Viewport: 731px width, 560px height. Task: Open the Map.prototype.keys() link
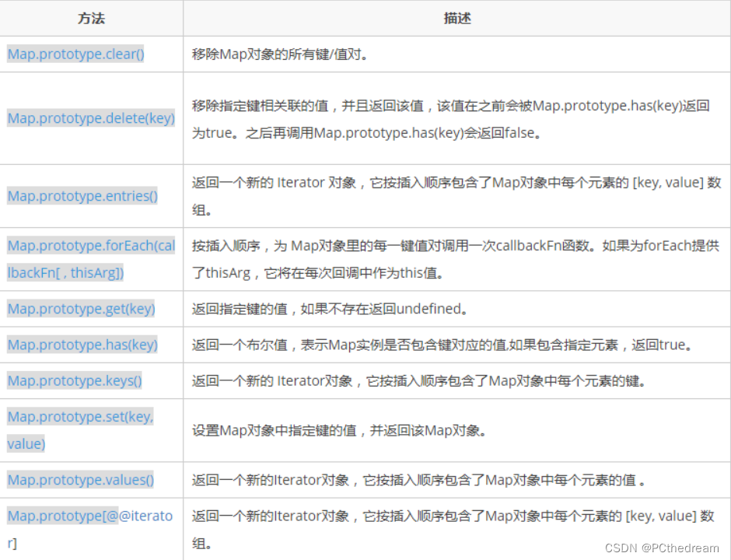pos(75,380)
